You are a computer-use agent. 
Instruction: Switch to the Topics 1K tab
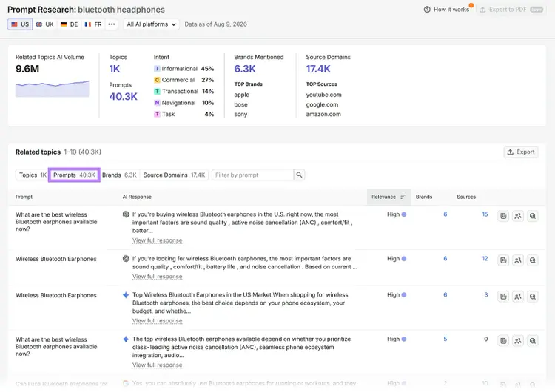pyautogui.click(x=33, y=175)
